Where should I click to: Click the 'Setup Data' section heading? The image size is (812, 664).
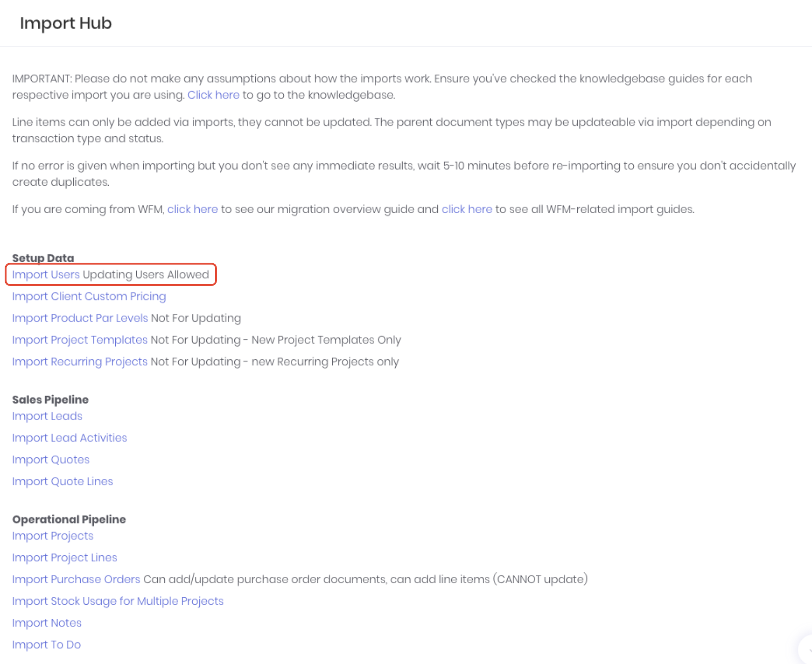(x=43, y=258)
